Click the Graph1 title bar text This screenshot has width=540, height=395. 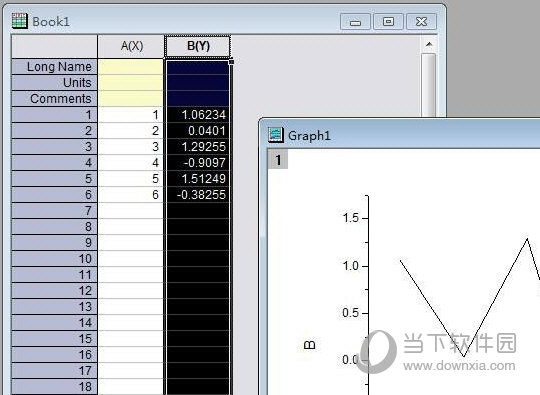tap(309, 135)
